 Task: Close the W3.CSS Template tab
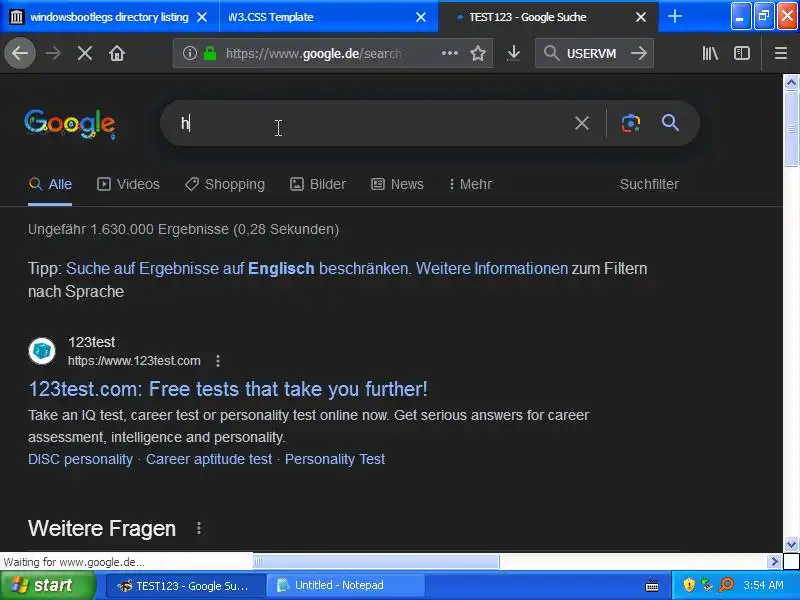[x=421, y=17]
